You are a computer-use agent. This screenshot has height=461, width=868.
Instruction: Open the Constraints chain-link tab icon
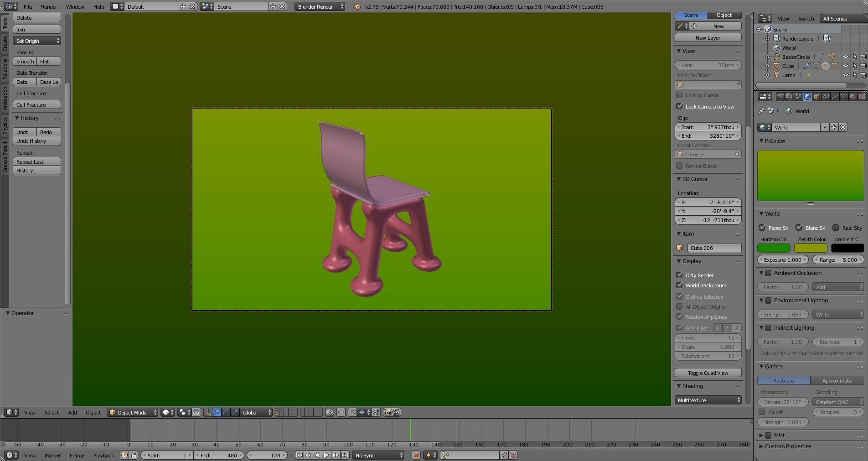826,97
